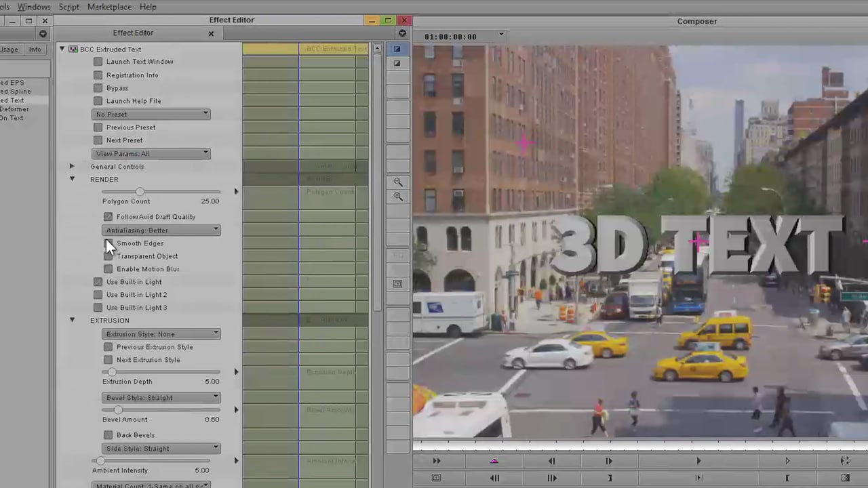Viewport: 868px width, 488px height.
Task: Step backward one frame
Action: point(551,461)
